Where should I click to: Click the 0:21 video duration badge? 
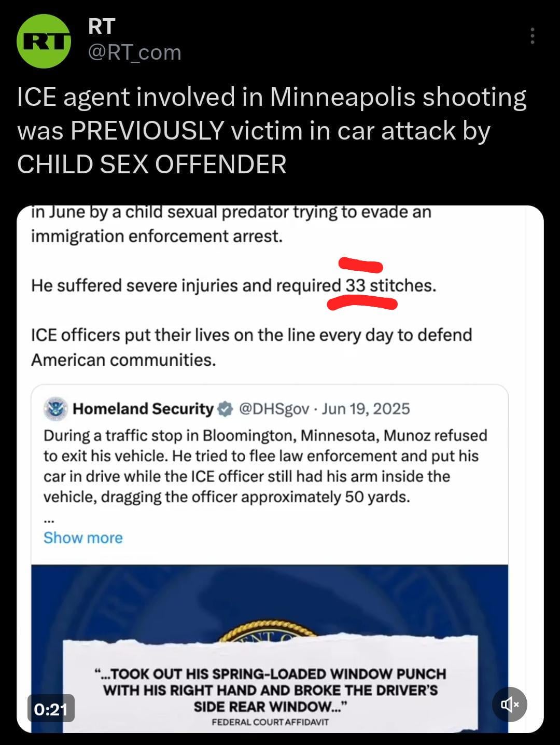[x=51, y=708]
